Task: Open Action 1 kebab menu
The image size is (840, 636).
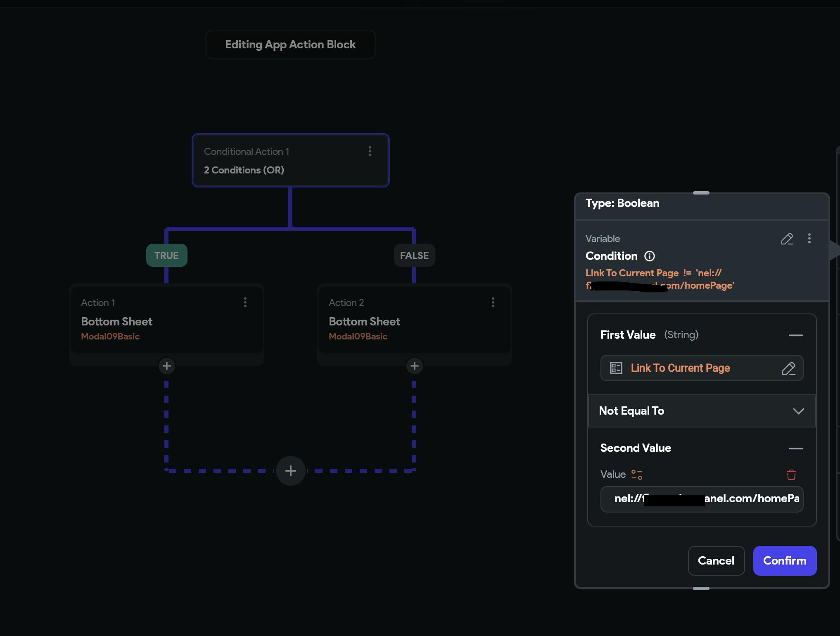Action: coord(245,302)
